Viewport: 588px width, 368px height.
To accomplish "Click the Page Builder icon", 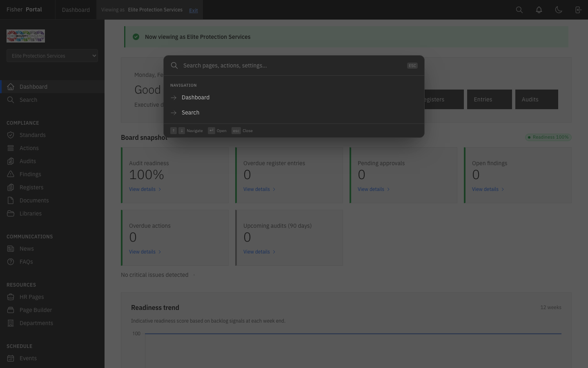I will pyautogui.click(x=11, y=310).
